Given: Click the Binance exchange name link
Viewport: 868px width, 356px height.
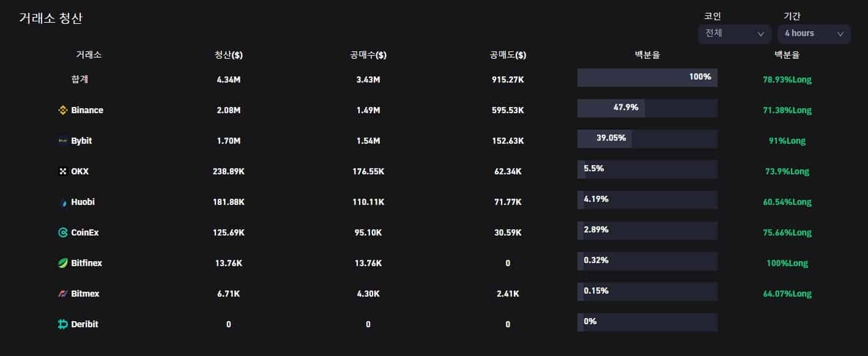Looking at the screenshot, I should pyautogui.click(x=87, y=110).
